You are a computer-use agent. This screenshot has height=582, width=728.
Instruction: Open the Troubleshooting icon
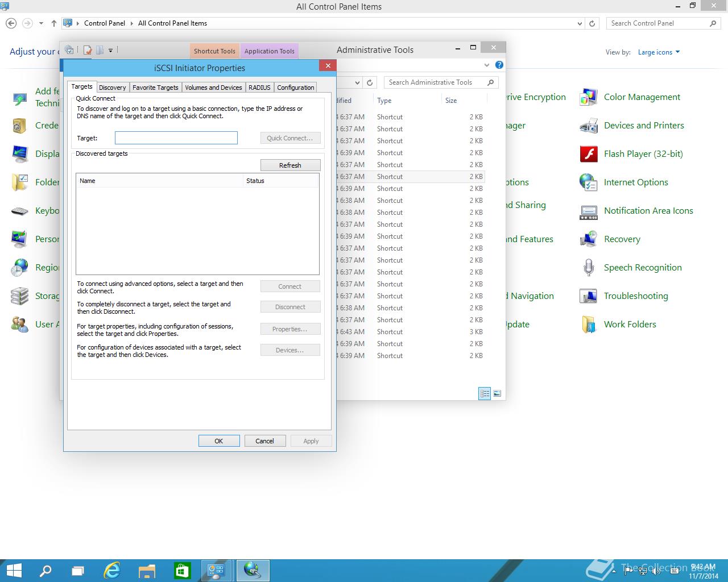[589, 296]
